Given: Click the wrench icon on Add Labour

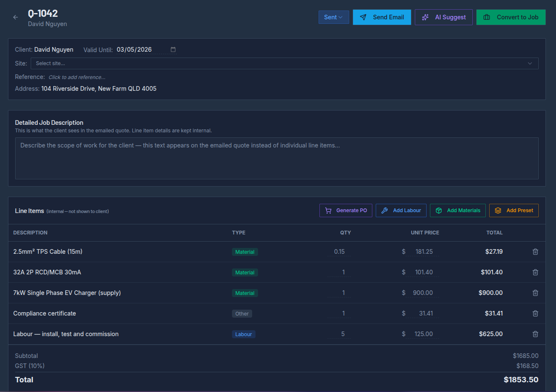Looking at the screenshot, I should pos(385,210).
